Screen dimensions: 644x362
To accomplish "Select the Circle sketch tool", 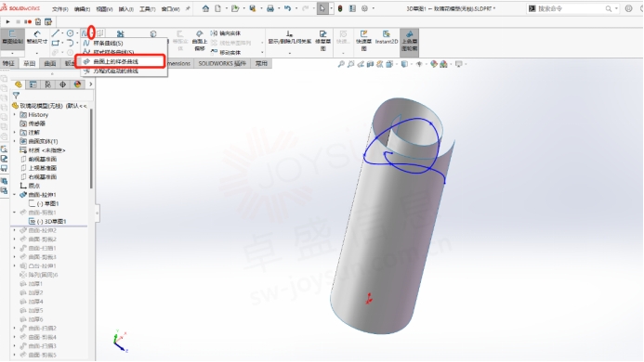I will pyautogui.click(x=71, y=33).
